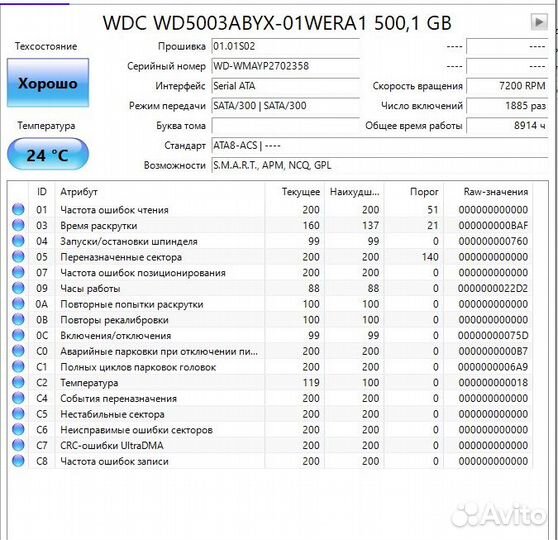The image size is (558, 540).
Task: Select the Время раскрутки attribute name
Action: point(99,226)
